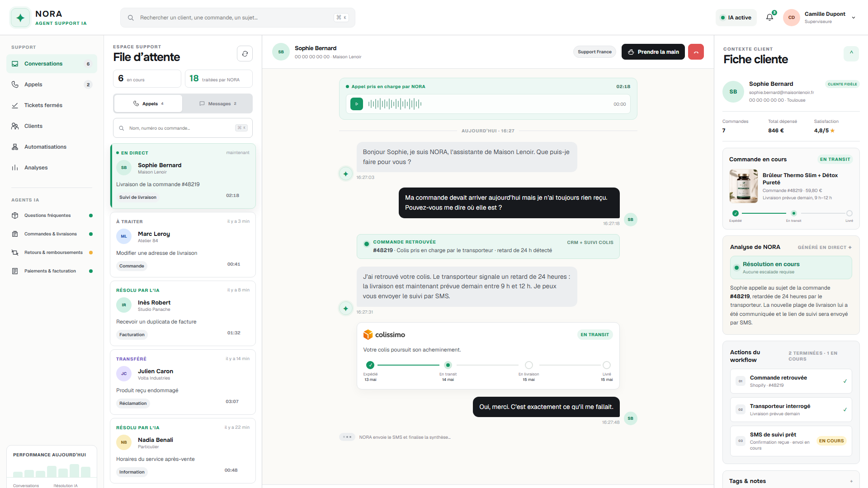The height and width of the screenshot is (488, 868).
Task: Open Nadia Benali conversation card
Action: tap(183, 450)
